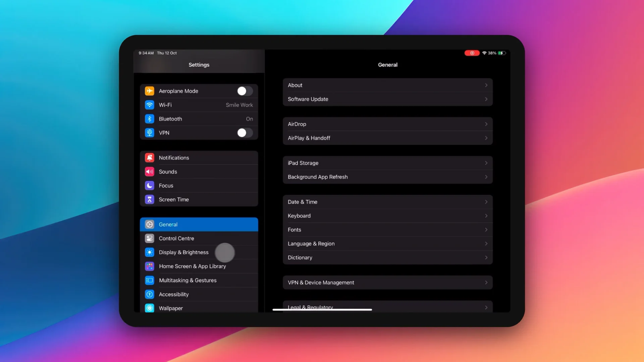Select General in the settings menu
Screen dimensions: 644x362
click(x=199, y=224)
